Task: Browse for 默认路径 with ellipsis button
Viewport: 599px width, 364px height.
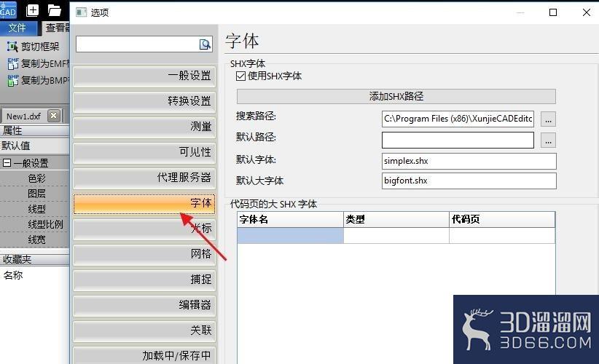Action: pyautogui.click(x=548, y=141)
